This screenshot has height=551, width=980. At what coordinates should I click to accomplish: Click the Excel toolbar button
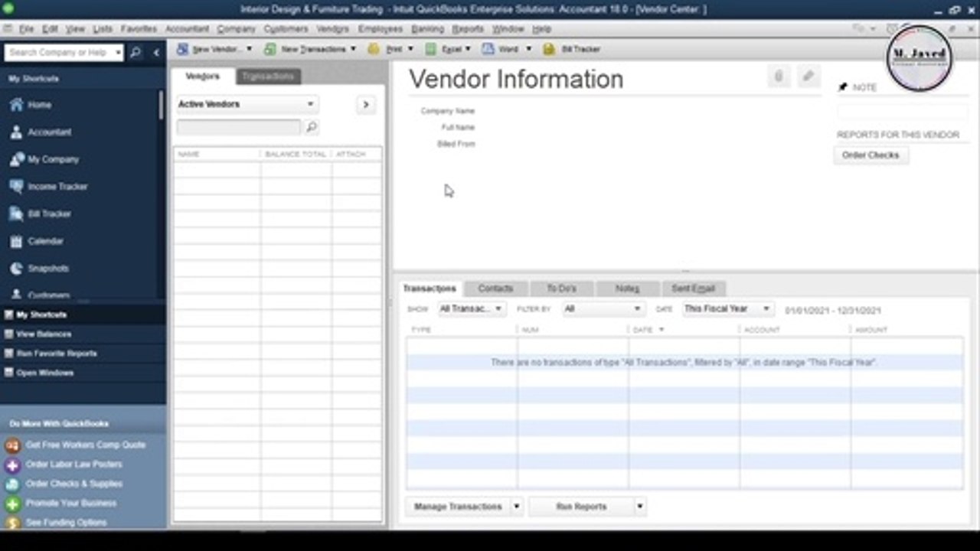[447, 49]
